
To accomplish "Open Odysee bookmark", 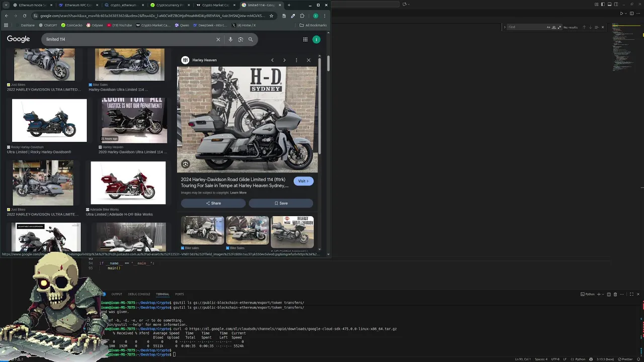I will pyautogui.click(x=95, y=25).
